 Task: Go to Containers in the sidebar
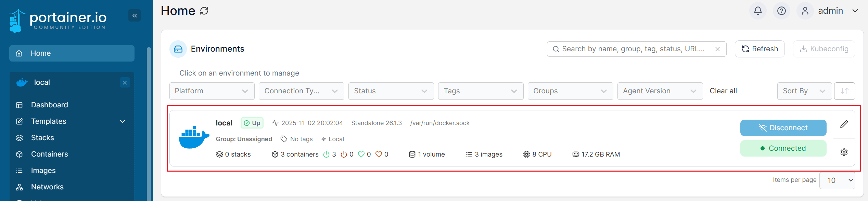pyautogui.click(x=49, y=154)
